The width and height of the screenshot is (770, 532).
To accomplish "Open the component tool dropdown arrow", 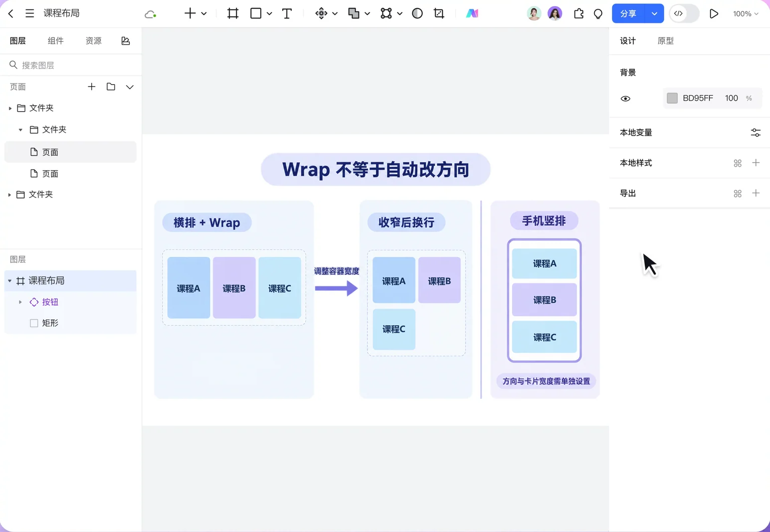I will [335, 14].
